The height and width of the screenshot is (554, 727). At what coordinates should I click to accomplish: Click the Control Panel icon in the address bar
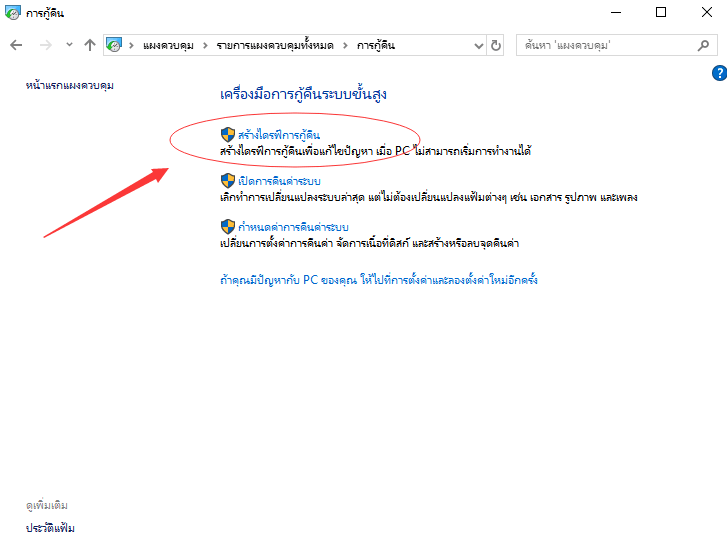click(115, 45)
